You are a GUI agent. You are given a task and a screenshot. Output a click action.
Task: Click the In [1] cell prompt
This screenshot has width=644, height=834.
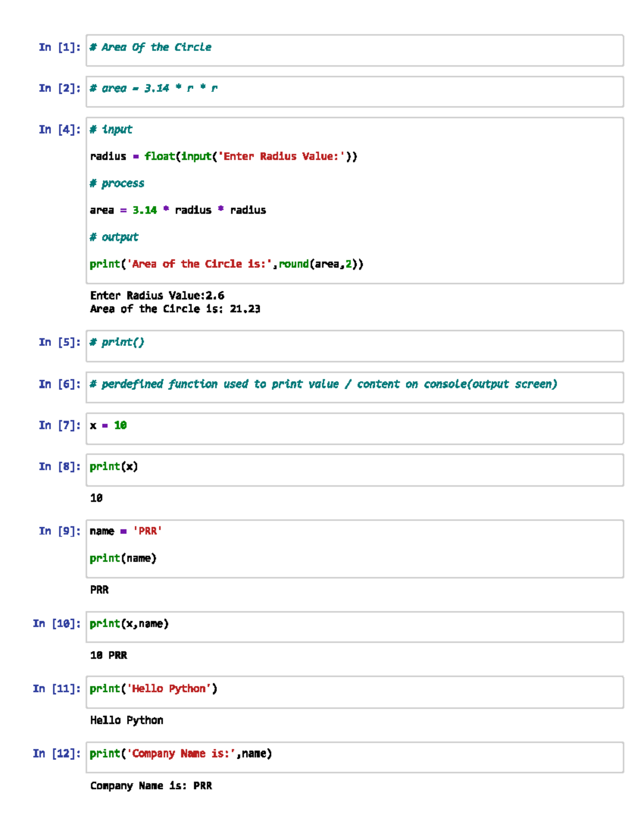[x=59, y=47]
